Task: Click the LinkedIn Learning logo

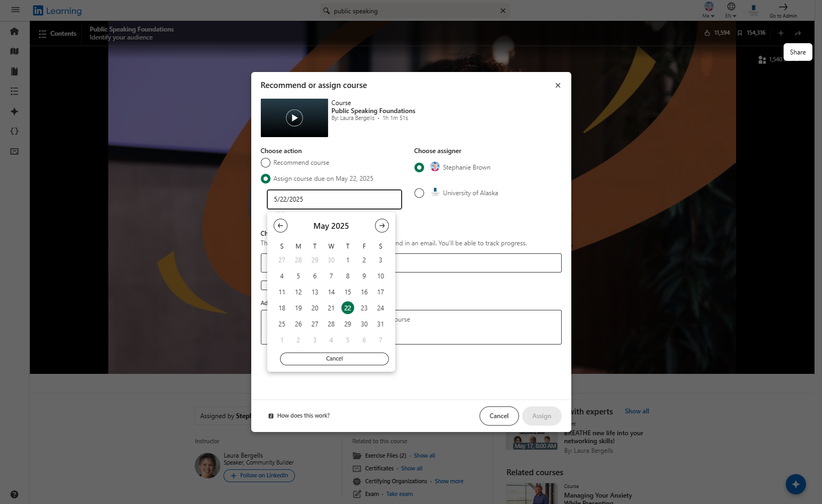Action: click(x=58, y=11)
